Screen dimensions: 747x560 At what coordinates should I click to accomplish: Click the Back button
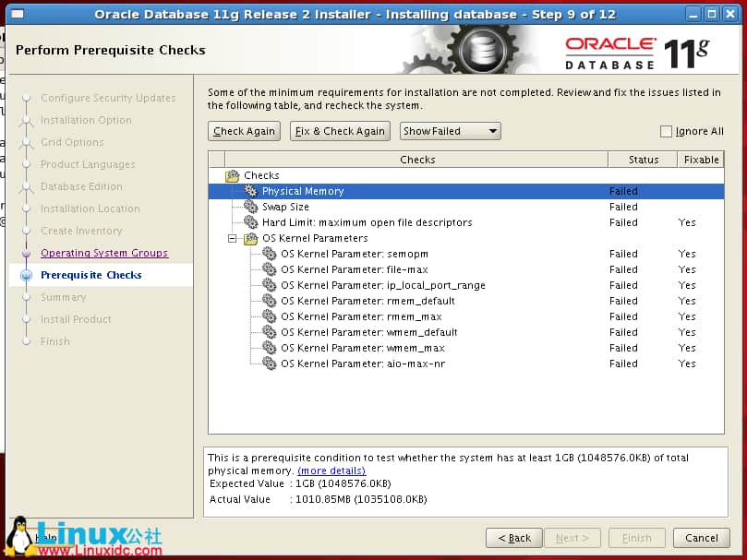pyautogui.click(x=513, y=538)
